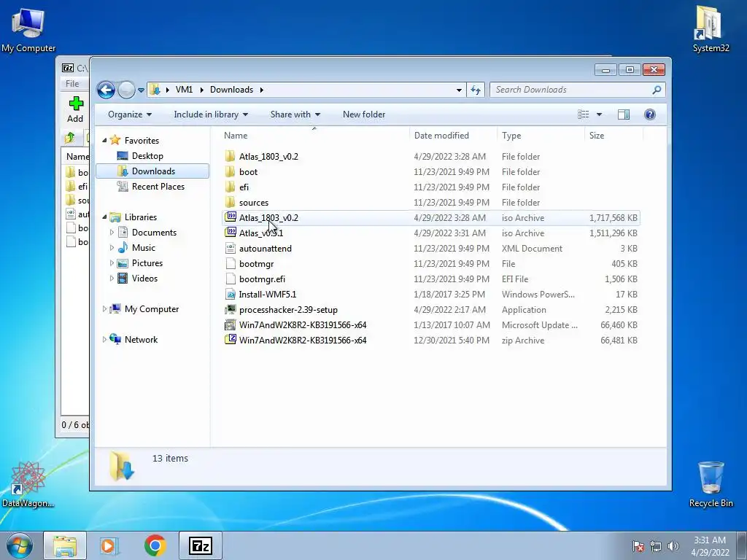The width and height of the screenshot is (747, 560).
Task: Click VM1 in the address breadcrumb
Action: (184, 90)
